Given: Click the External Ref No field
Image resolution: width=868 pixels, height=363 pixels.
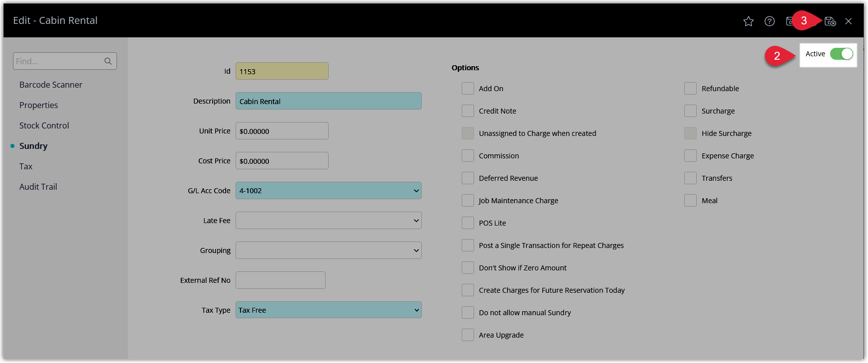Looking at the screenshot, I should pos(280,280).
